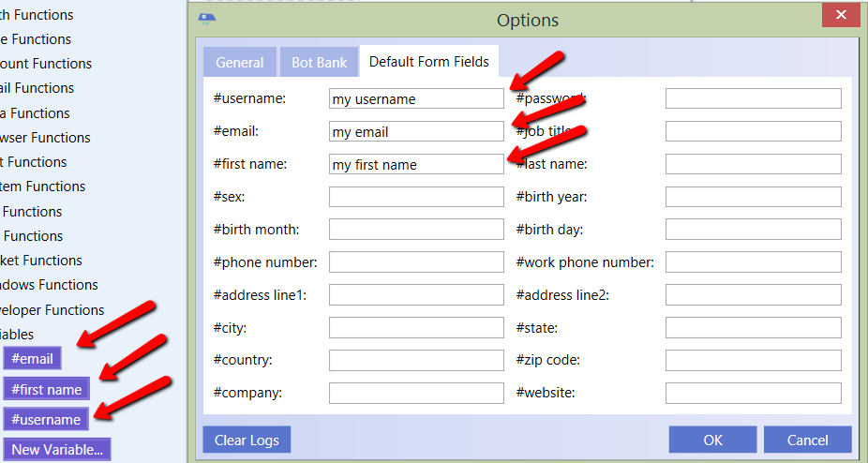Screen dimensions: 868x463
Task: Expand Browser Functions in the sidebar
Action: coord(45,138)
